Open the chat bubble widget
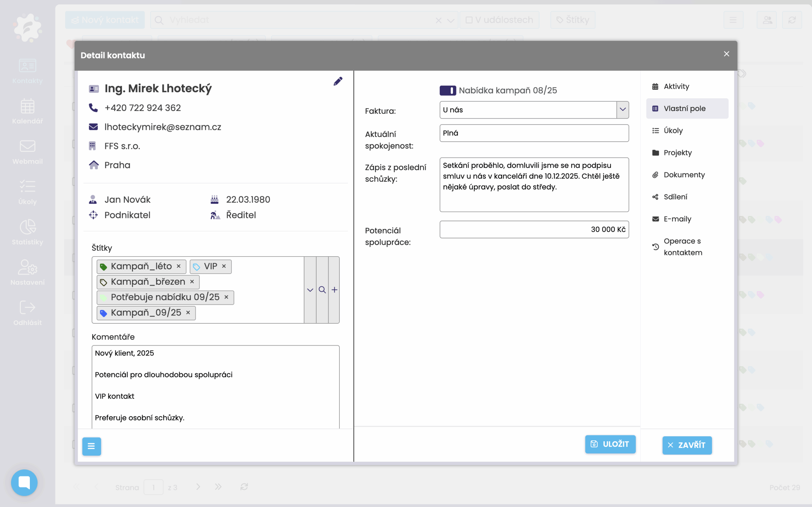This screenshot has width=812, height=507. point(24,482)
